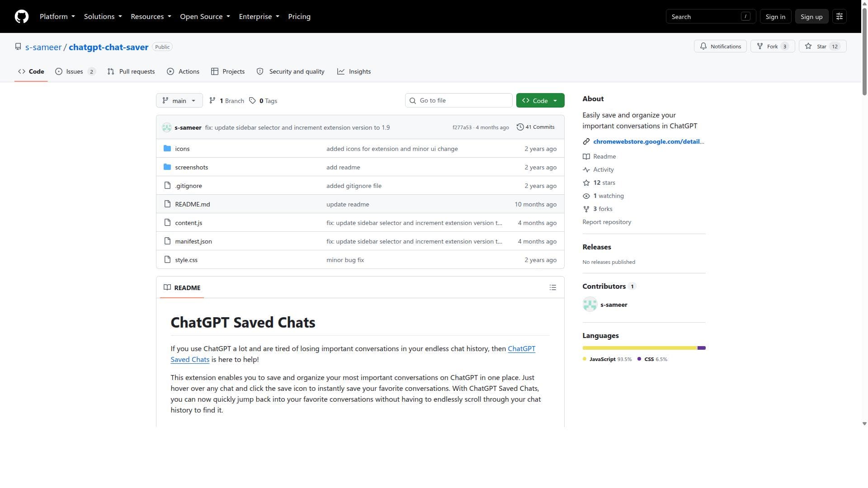Click the GitHub logo icon
This screenshot has height=488, width=868.
coord(22,17)
